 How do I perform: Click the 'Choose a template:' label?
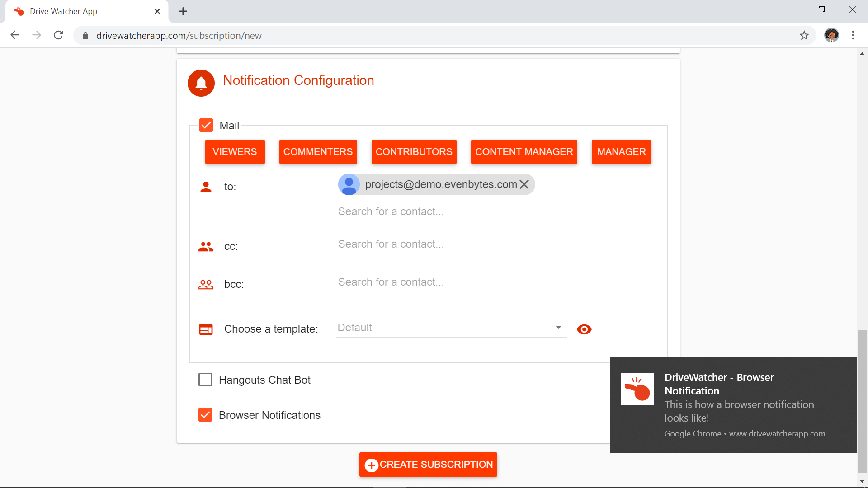pyautogui.click(x=271, y=329)
